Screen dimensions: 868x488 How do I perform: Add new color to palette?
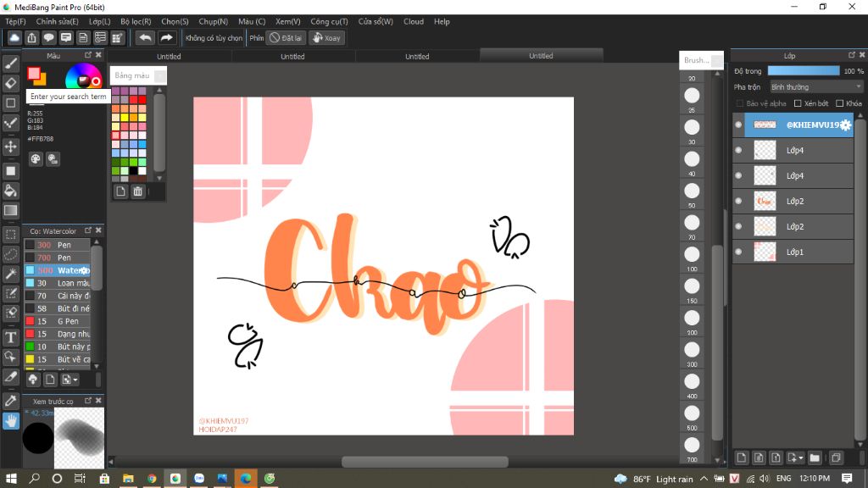click(x=120, y=191)
